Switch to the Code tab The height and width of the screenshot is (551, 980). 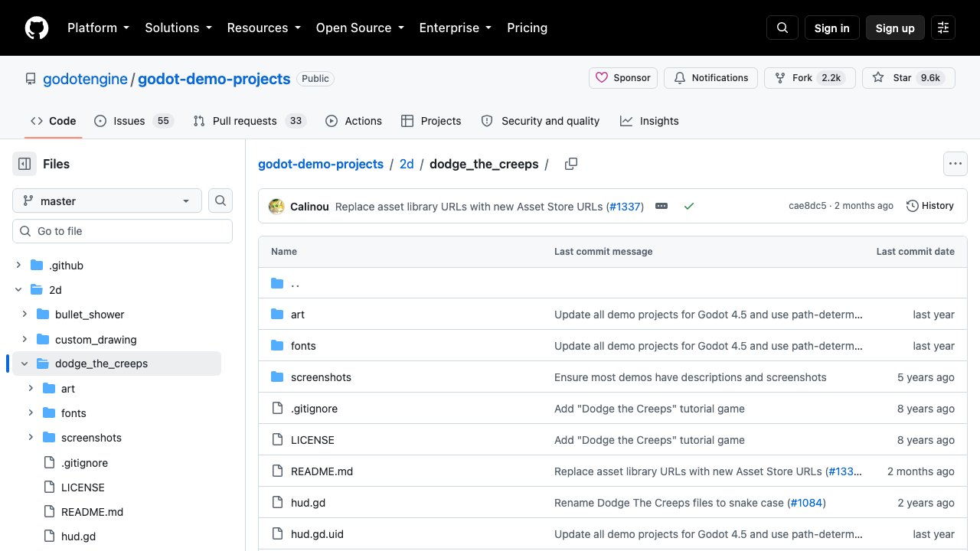[54, 121]
